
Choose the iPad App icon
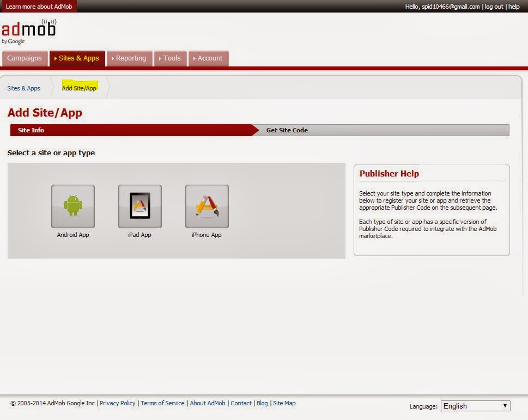coord(139,206)
